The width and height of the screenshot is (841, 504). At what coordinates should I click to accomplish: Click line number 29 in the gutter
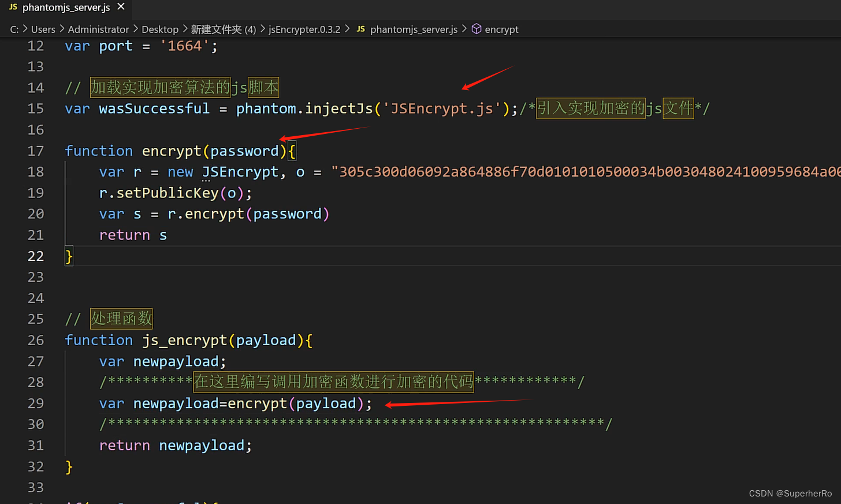tap(36, 403)
